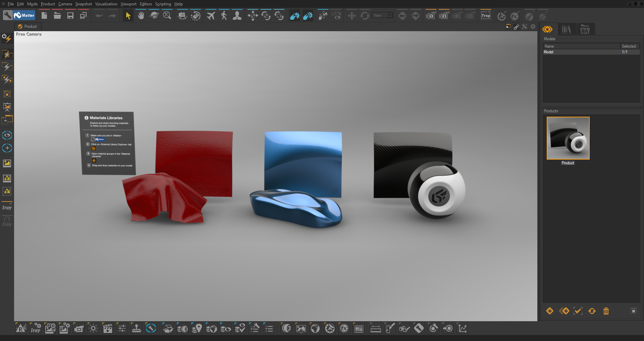Image resolution: width=644 pixels, height=341 pixels.
Task: Select the arrow selection tool
Action: [x=127, y=15]
